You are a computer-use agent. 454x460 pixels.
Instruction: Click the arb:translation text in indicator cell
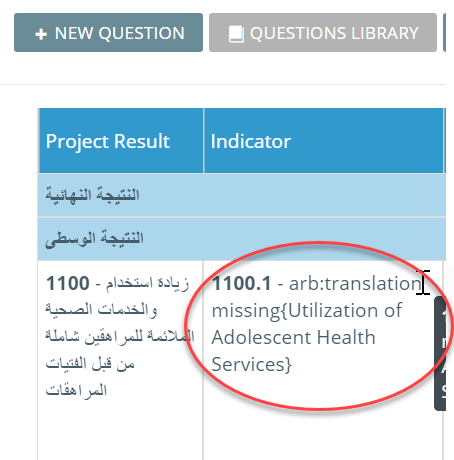point(355,284)
